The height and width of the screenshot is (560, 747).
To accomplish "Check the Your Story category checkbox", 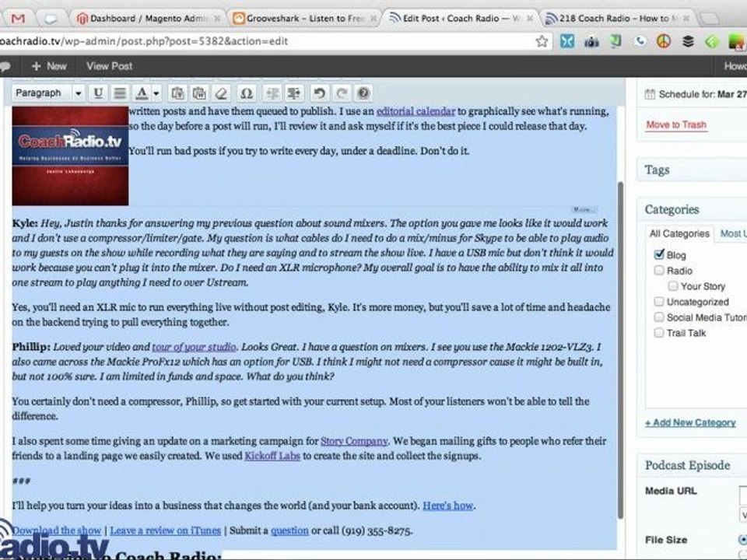I will pos(672,285).
